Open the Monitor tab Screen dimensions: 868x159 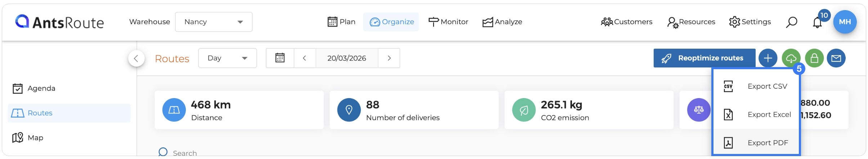pyautogui.click(x=448, y=22)
